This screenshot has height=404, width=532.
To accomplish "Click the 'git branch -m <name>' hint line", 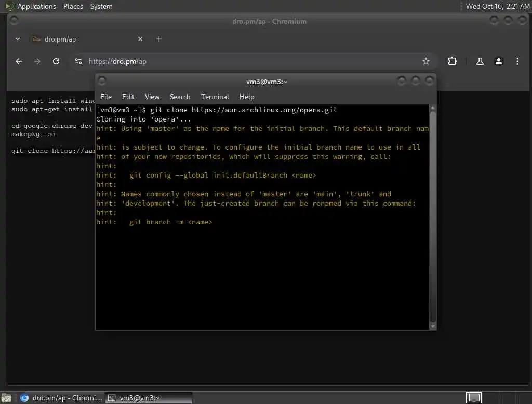I will click(154, 222).
